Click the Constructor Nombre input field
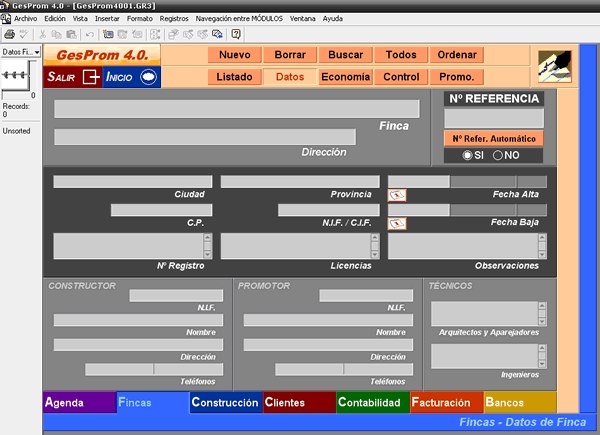 138,320
